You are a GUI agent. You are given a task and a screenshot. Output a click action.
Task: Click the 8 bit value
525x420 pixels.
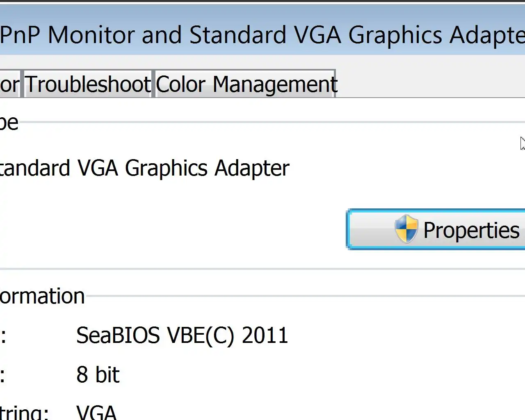point(98,375)
